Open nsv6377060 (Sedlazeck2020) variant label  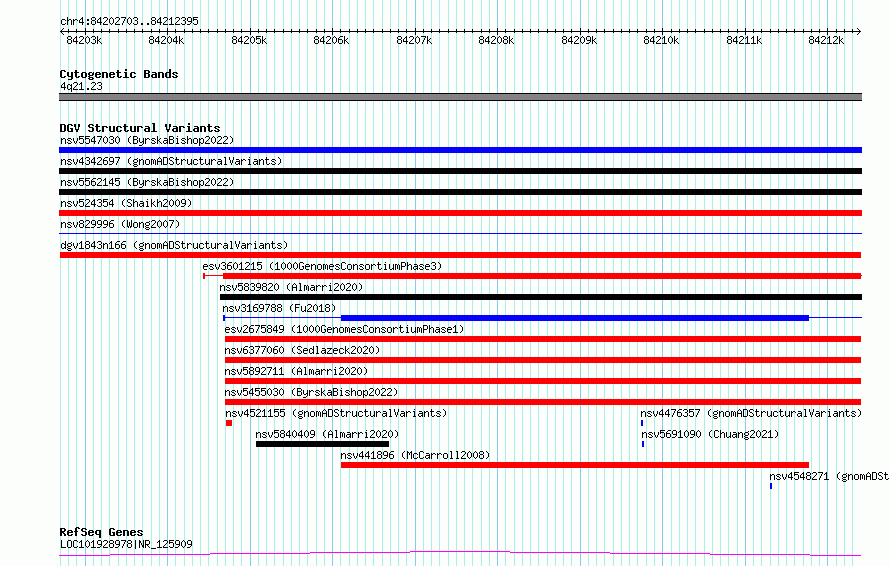[302, 350]
